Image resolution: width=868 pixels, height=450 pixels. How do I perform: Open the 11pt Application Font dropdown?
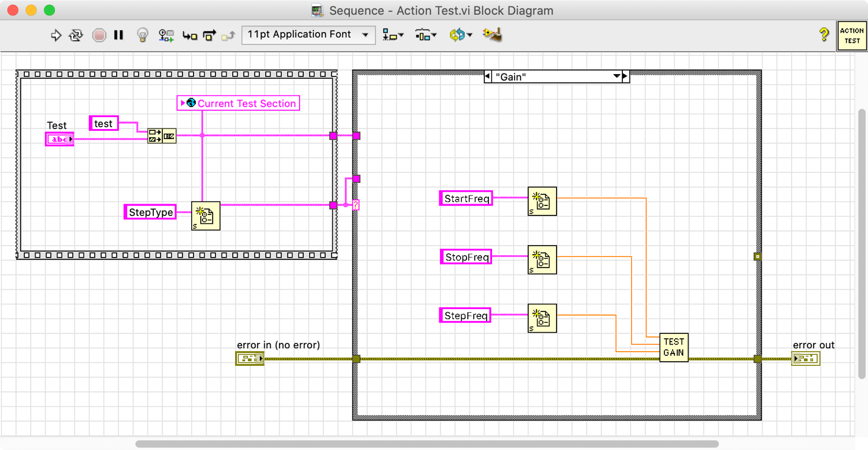308,35
